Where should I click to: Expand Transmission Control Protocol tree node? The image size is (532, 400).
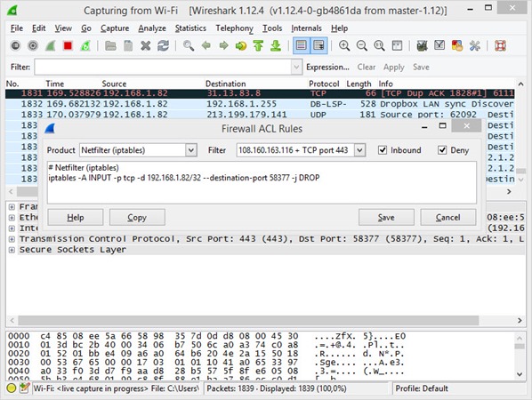click(x=12, y=239)
